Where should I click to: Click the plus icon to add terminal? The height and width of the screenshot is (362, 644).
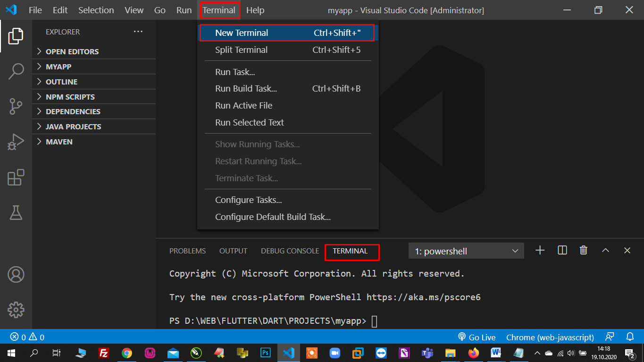[x=540, y=251]
